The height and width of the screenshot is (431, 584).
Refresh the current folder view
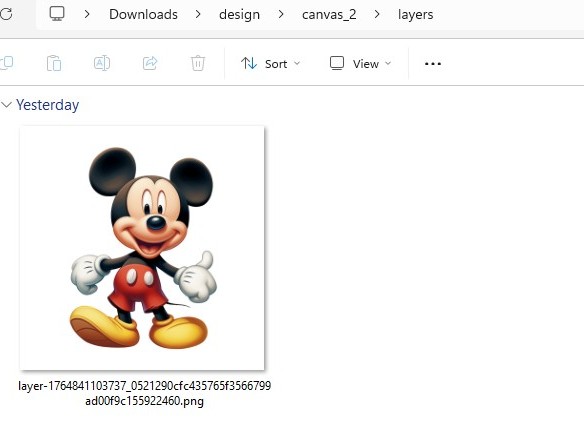coord(6,14)
